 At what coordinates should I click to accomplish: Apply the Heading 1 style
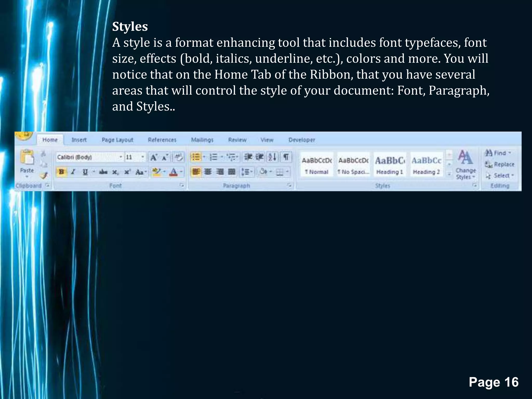pyautogui.click(x=390, y=165)
